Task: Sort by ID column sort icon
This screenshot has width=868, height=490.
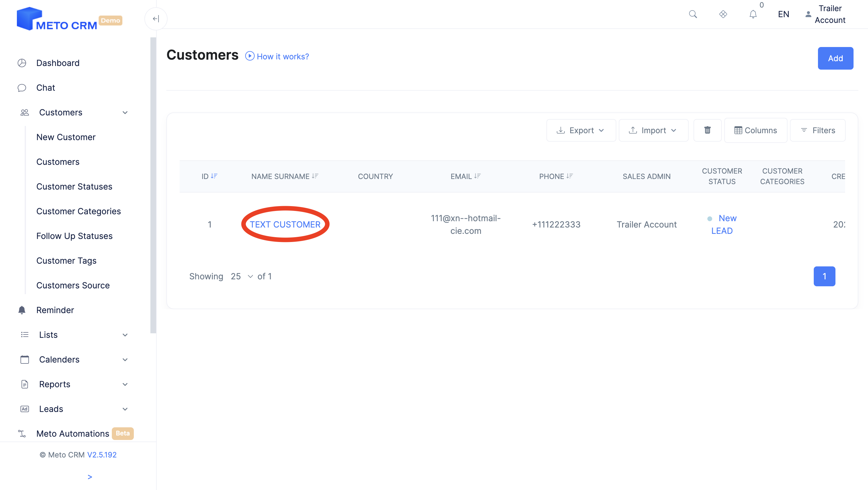Action: [214, 176]
